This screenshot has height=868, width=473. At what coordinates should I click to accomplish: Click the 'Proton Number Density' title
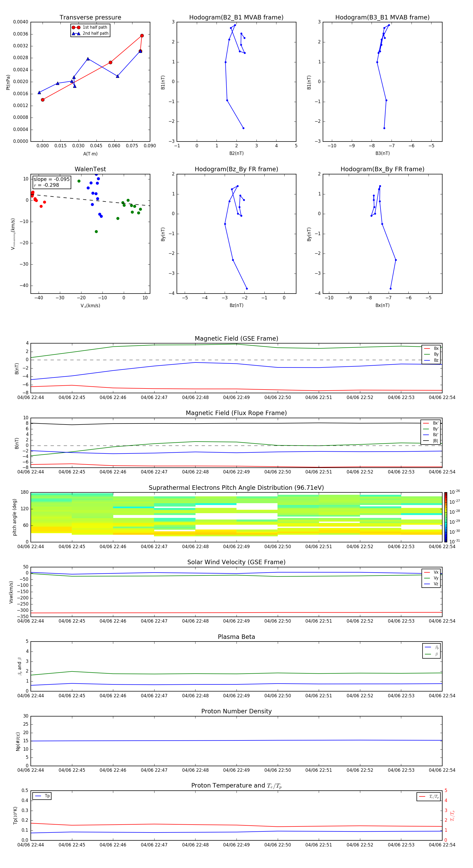[x=236, y=711]
